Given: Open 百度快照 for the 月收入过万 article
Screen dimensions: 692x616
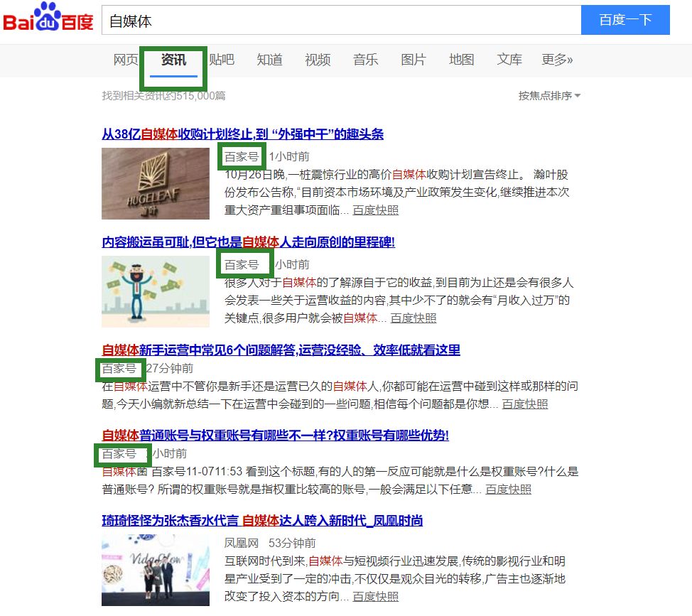Looking at the screenshot, I should point(413,318).
